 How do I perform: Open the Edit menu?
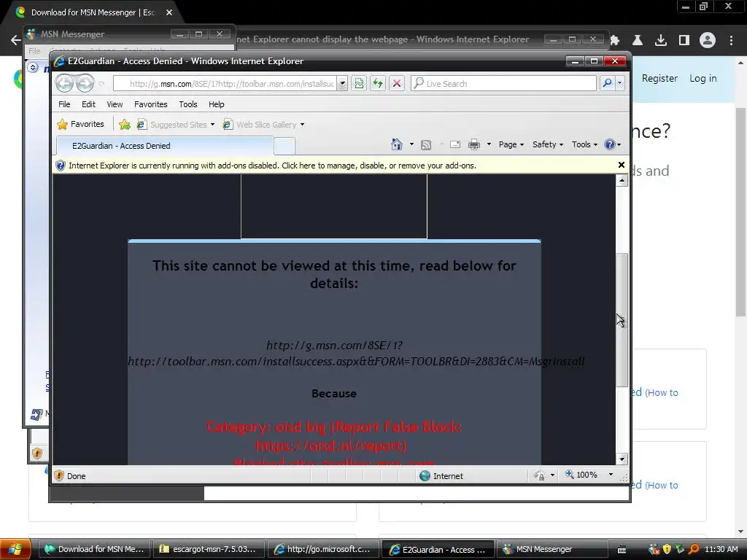pyautogui.click(x=88, y=104)
